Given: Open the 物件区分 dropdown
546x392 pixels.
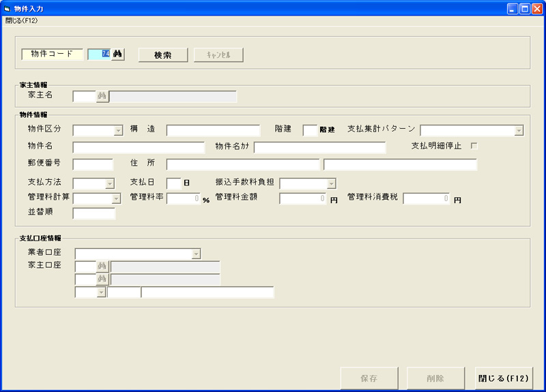Looking at the screenshot, I should pos(118,130).
